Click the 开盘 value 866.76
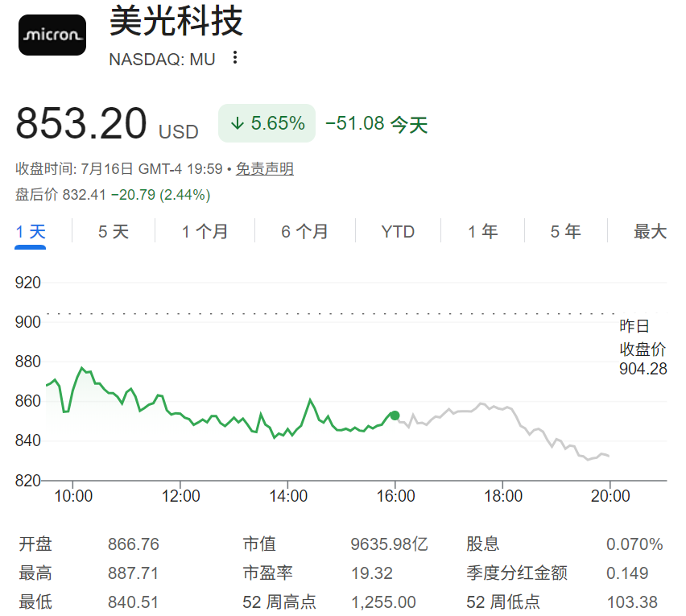 134,544
